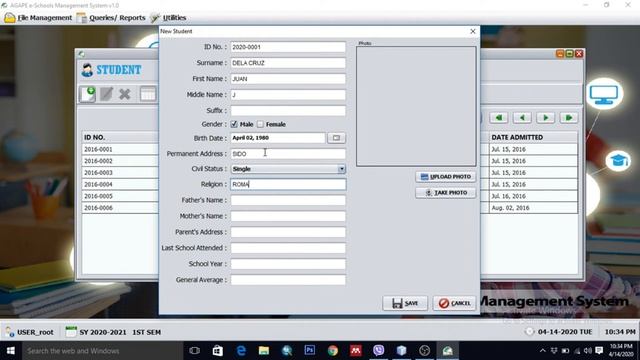Select student row 2016-0006
The width and height of the screenshot is (640, 360).
120,208
